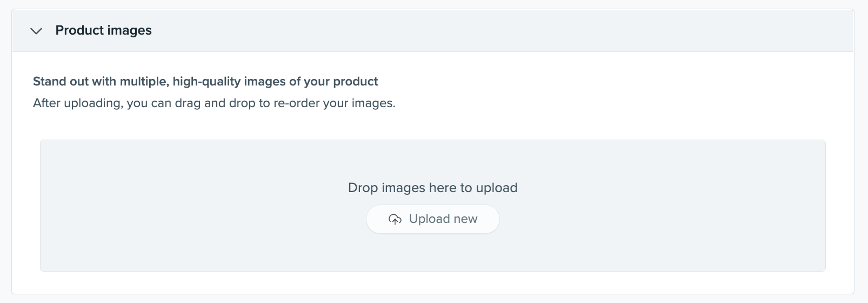Click the "Drop images here to upload" text
The height and width of the screenshot is (303, 868).
(432, 188)
